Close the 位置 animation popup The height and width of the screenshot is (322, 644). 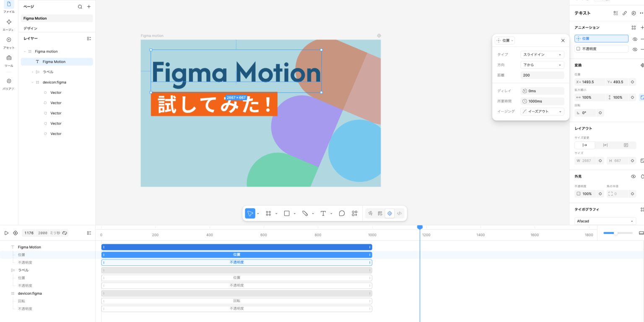(563, 41)
